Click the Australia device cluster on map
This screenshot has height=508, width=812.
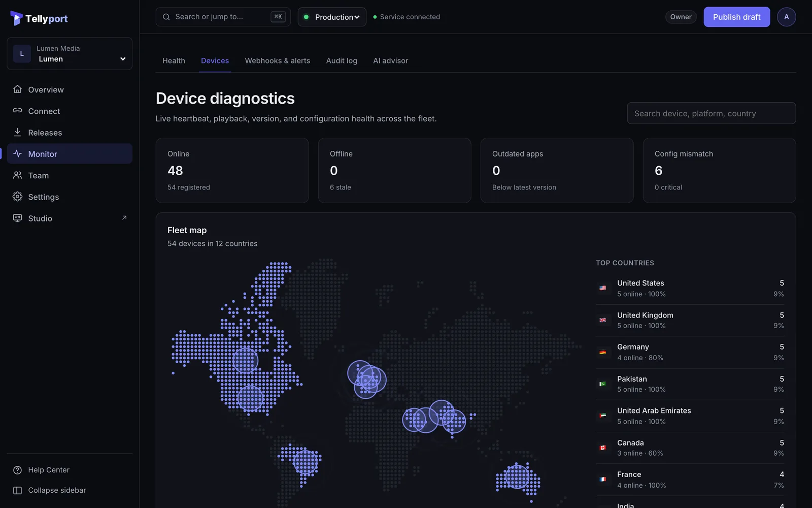[517, 477]
